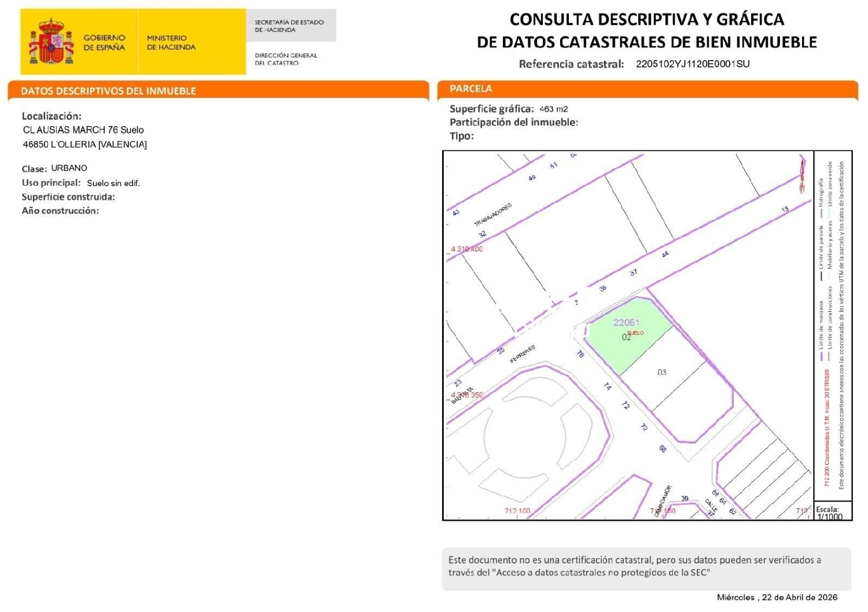
Task: Click the date Miércoles, 22 de Abril de 2026
Action: pos(777,598)
